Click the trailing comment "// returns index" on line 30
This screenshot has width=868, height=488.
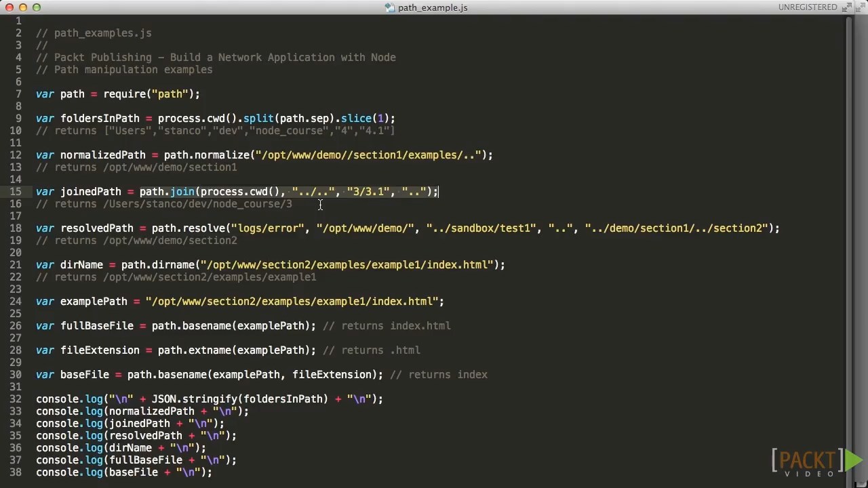(x=439, y=375)
